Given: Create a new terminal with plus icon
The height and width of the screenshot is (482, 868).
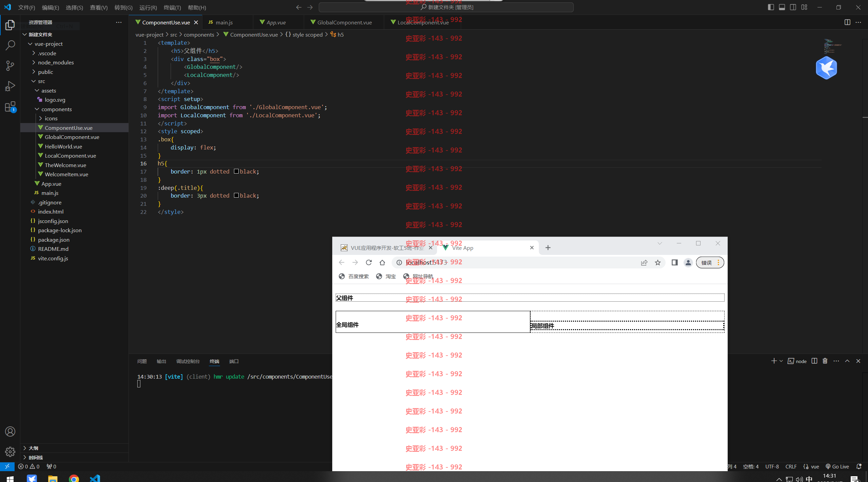Looking at the screenshot, I should (774, 361).
